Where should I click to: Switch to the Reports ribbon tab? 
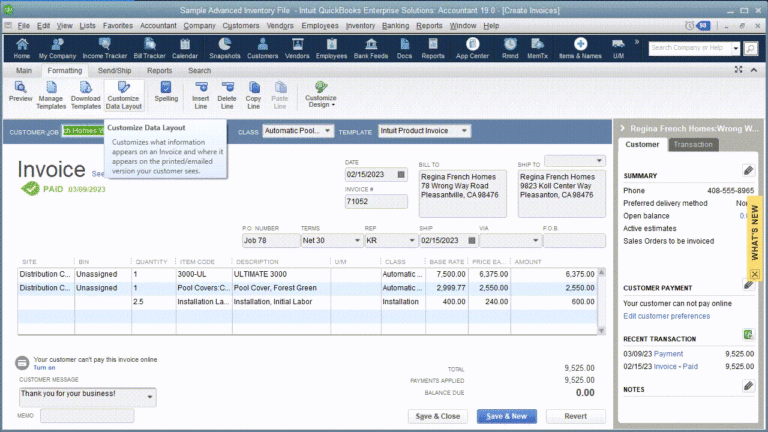click(159, 71)
